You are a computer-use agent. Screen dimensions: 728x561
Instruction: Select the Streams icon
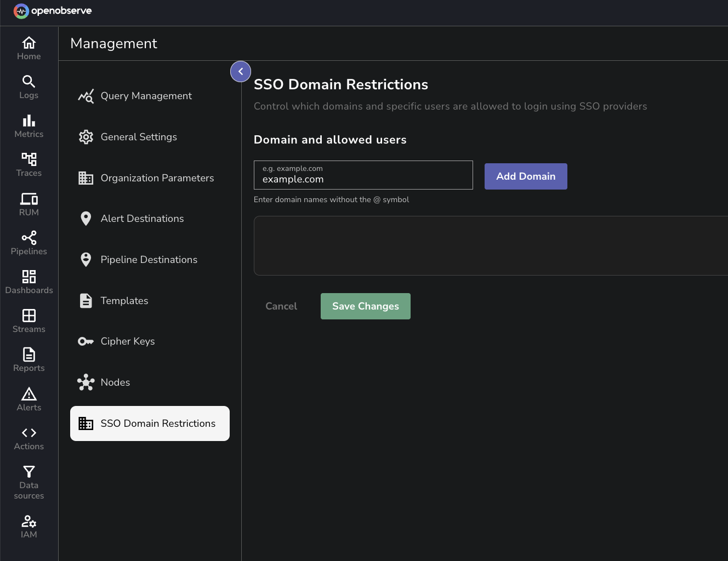(x=29, y=316)
